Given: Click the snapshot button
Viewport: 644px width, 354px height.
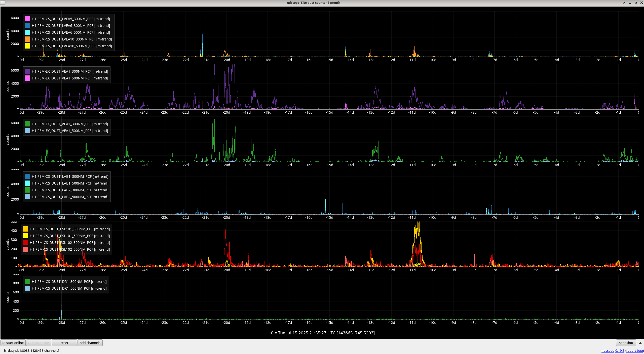Looking at the screenshot, I should pos(626,343).
